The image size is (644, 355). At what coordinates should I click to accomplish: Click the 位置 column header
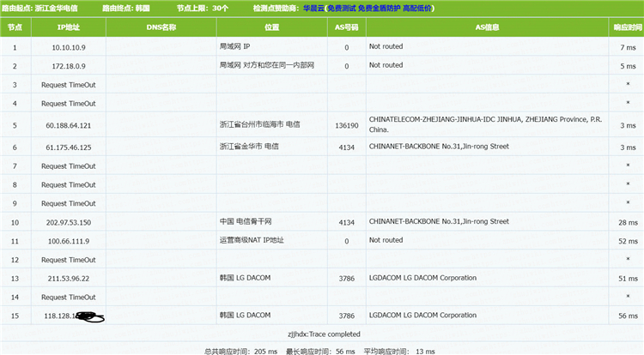coord(271,27)
